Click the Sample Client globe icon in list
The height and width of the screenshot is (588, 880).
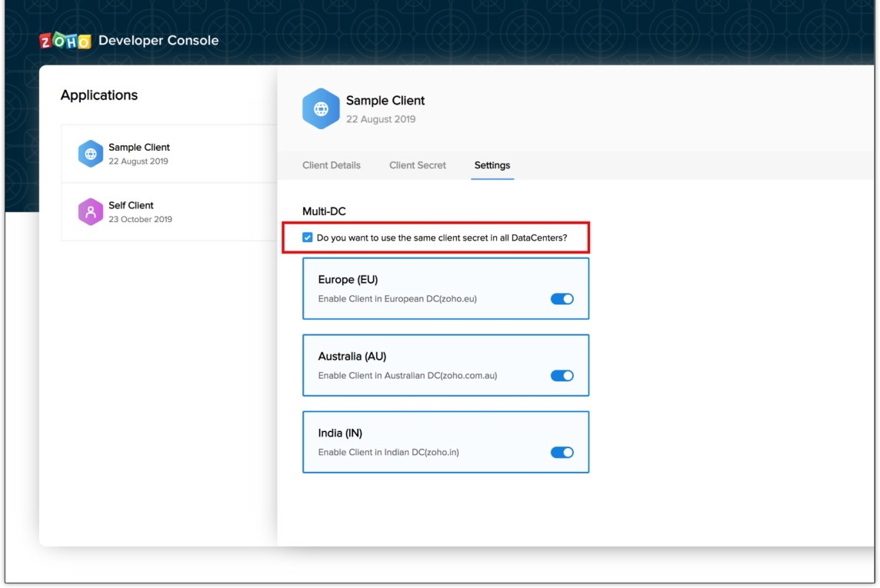90,154
